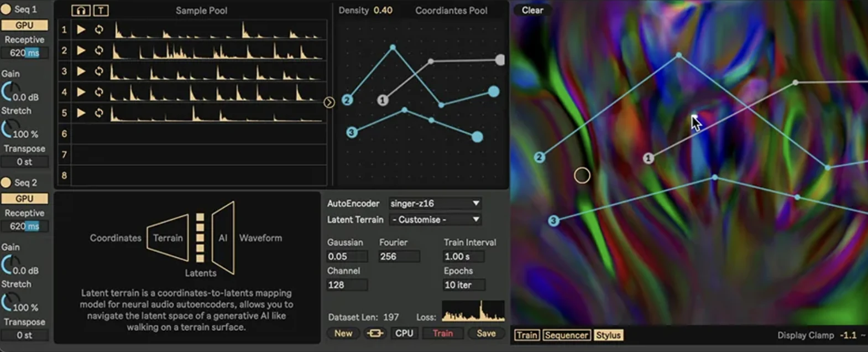The width and height of the screenshot is (868, 352).
Task: Adjust the Seq 1 Stretch knob
Action: point(10,129)
